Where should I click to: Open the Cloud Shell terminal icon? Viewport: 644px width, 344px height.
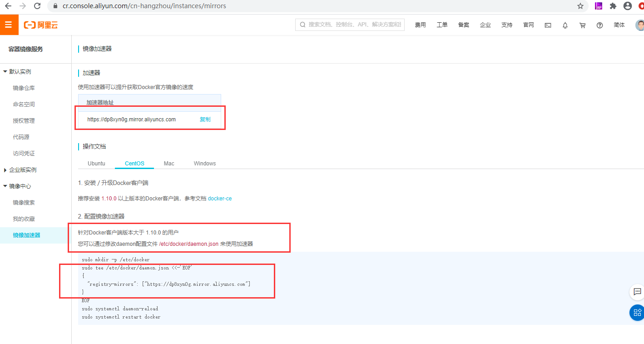pos(548,25)
